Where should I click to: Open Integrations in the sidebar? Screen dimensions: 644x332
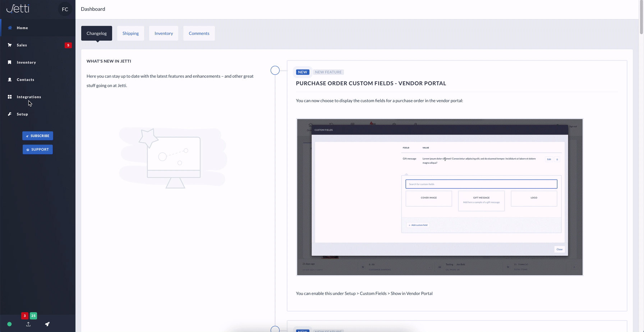[38, 97]
